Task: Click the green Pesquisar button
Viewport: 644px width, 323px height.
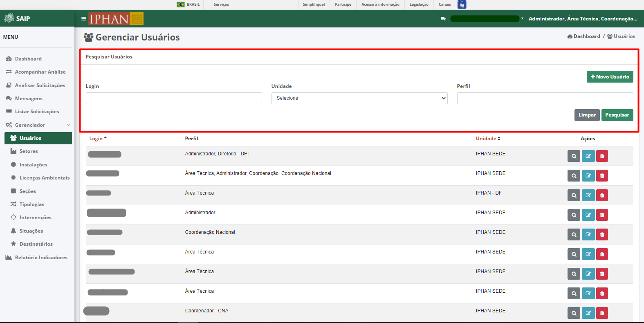Action: [617, 115]
